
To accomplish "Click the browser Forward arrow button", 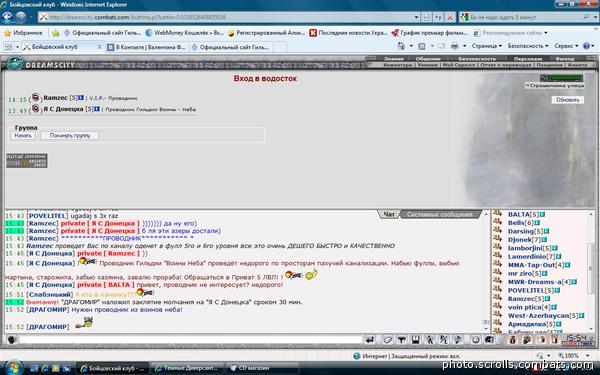I will (x=21, y=17).
